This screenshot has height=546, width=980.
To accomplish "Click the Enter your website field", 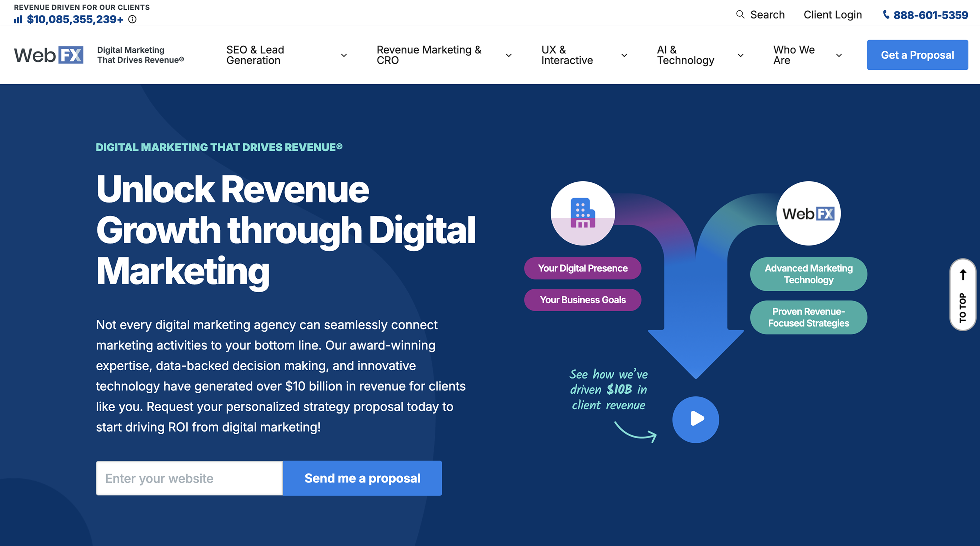I will 189,478.
